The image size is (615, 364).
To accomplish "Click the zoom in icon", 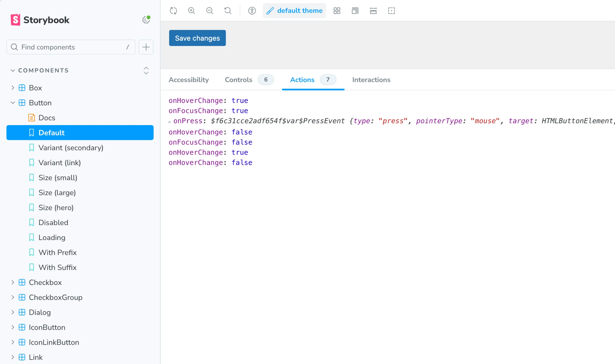I will point(192,11).
